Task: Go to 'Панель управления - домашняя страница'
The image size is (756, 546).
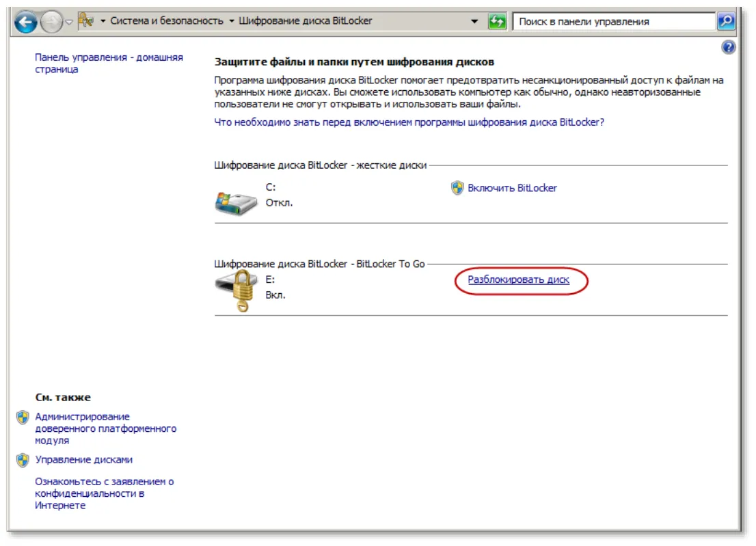Action: pos(109,63)
